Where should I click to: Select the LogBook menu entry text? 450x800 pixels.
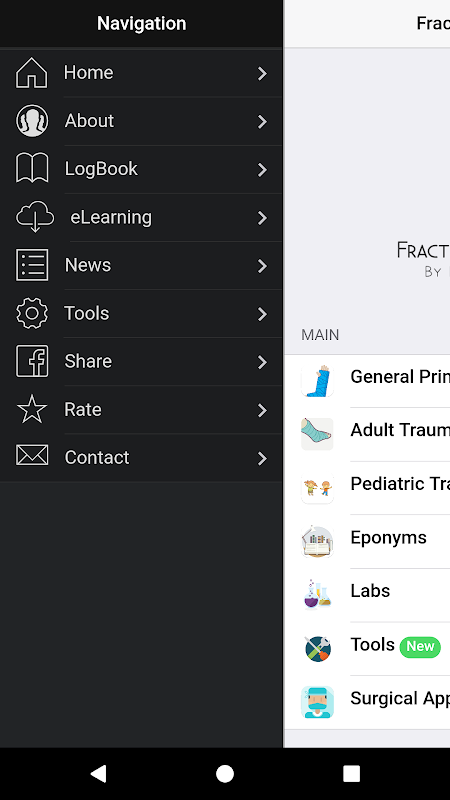(x=101, y=169)
